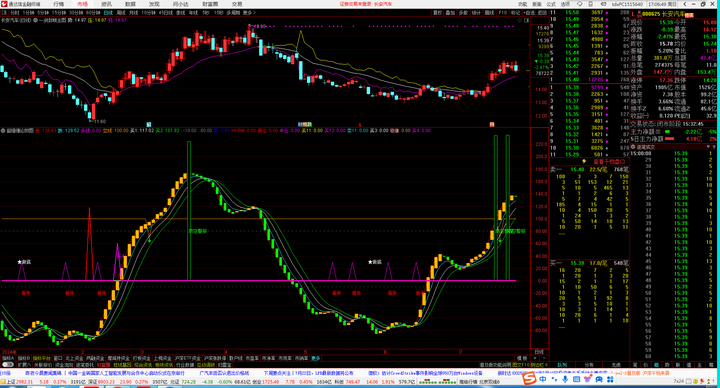Click the 买一 order book row
The image size is (720, 388).
coord(590,263)
